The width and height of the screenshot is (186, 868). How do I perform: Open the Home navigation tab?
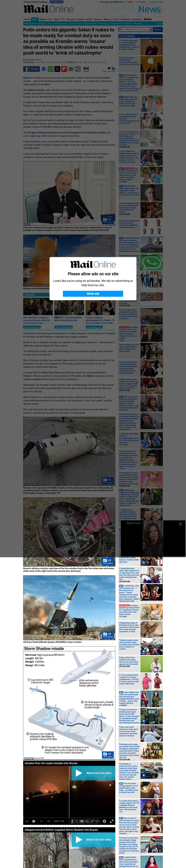coord(27,19)
